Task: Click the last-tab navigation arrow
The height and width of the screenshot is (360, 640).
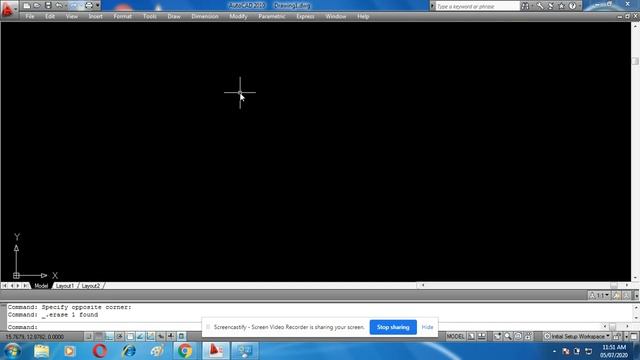Action: tap(26, 286)
